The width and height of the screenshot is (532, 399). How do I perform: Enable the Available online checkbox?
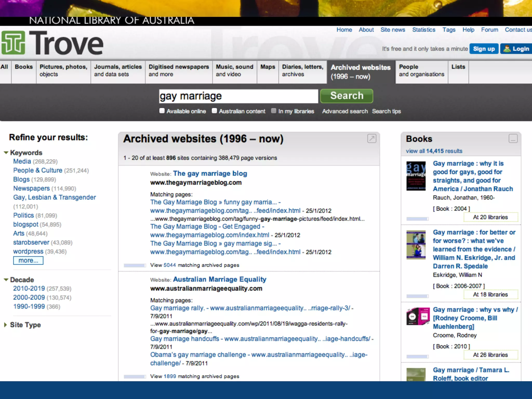(162, 111)
